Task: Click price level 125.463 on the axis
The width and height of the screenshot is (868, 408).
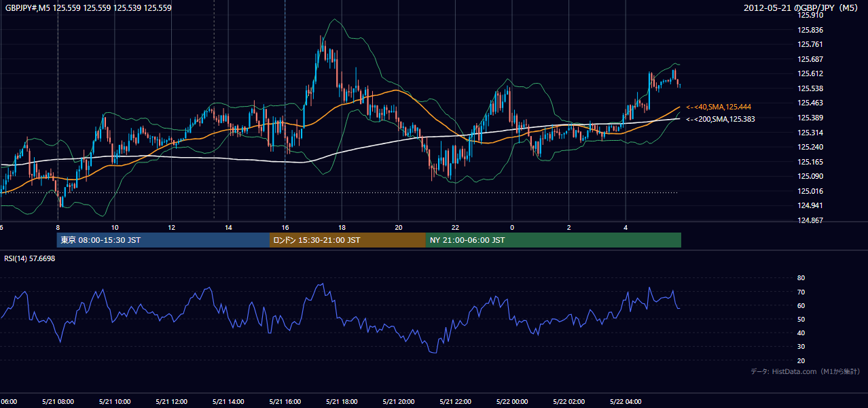Action: (x=810, y=103)
